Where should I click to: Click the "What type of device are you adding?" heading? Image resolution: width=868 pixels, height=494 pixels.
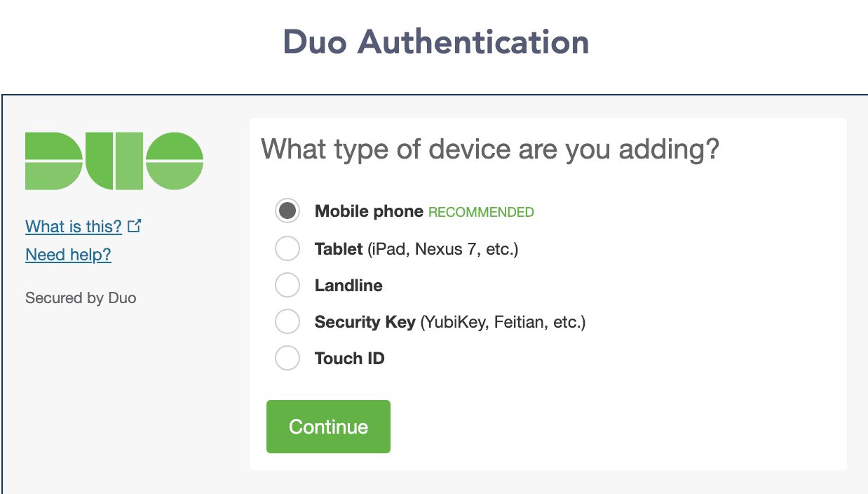489,149
